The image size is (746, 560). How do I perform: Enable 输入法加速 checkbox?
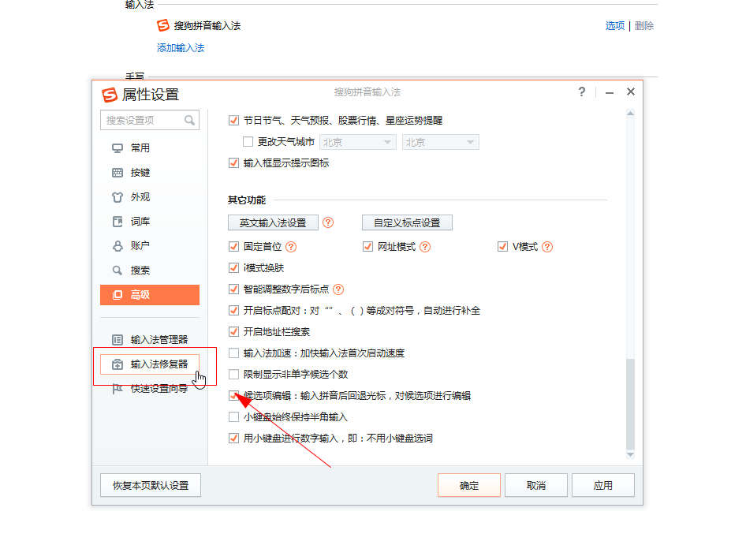(x=233, y=353)
